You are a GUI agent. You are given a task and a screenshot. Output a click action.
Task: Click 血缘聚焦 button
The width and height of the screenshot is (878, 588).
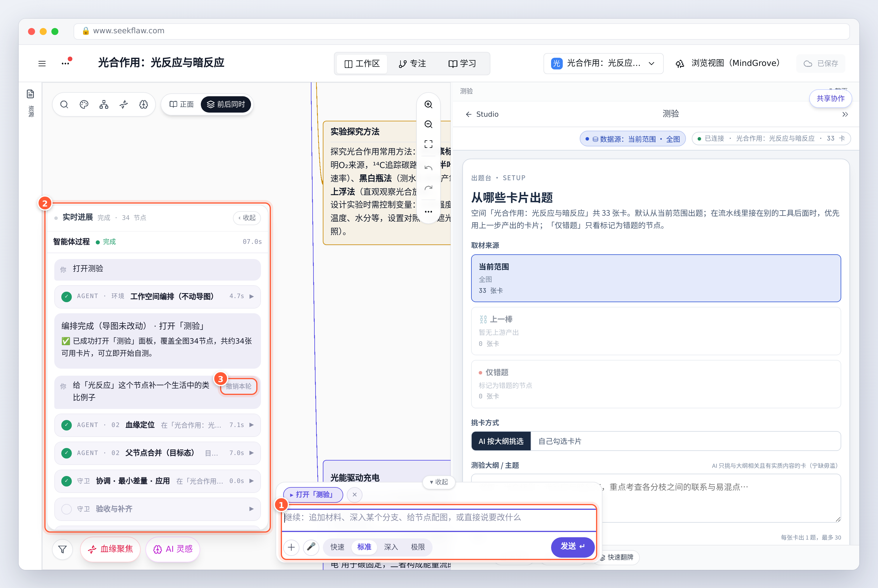pyautogui.click(x=110, y=549)
